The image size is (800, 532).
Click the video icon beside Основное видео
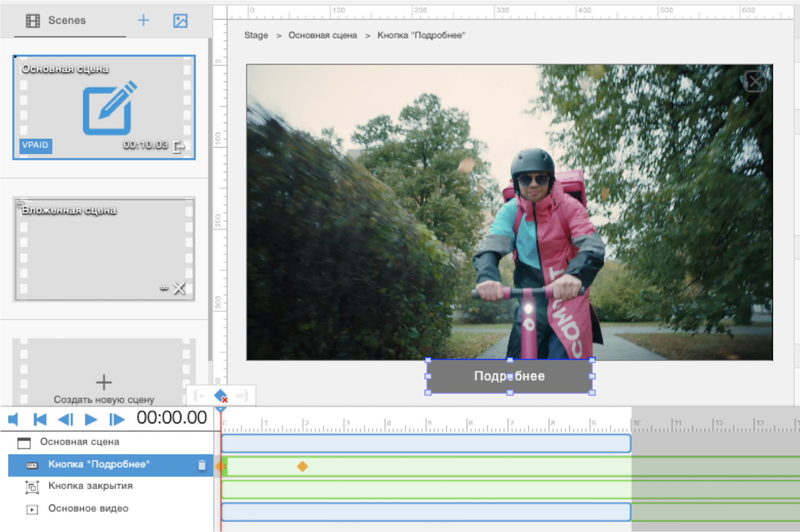[x=32, y=509]
